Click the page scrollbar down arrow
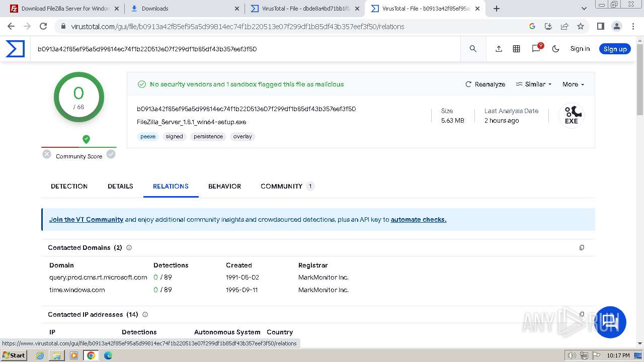The width and height of the screenshot is (644, 362). [x=640, y=343]
